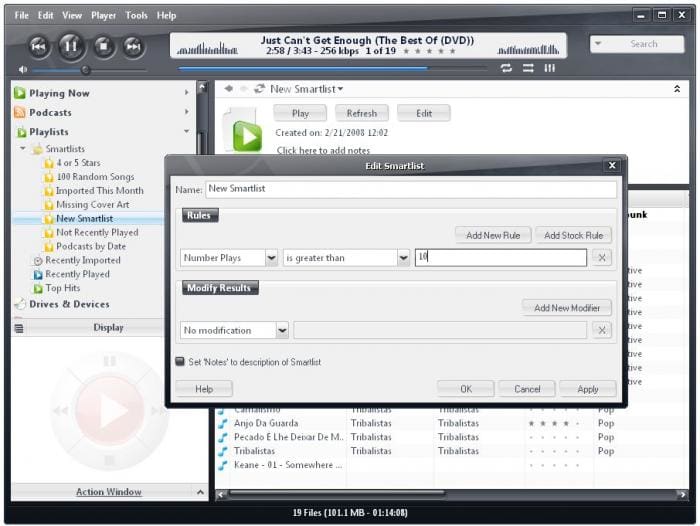This screenshot has height=526, width=700.
Task: Pause the current song
Action: coord(71,46)
